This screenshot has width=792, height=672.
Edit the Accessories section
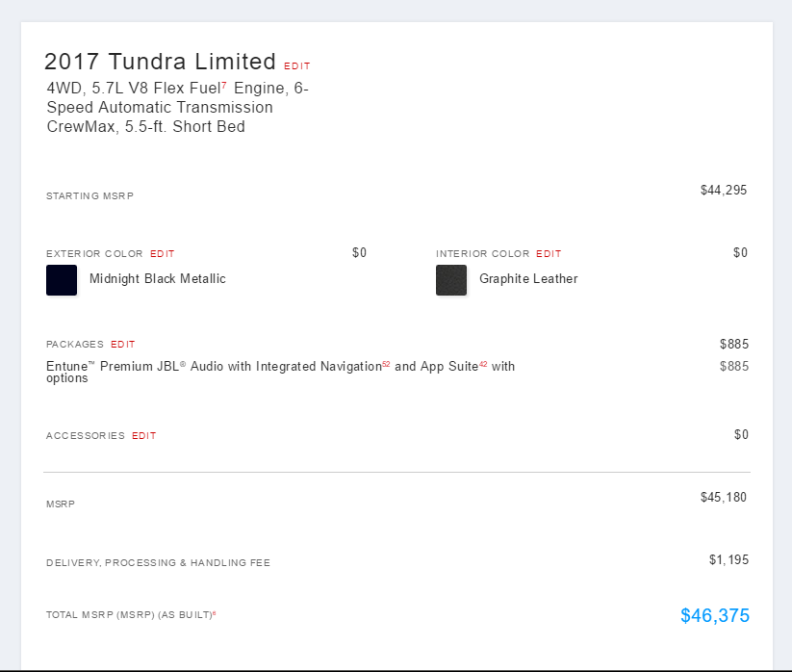[x=144, y=435]
